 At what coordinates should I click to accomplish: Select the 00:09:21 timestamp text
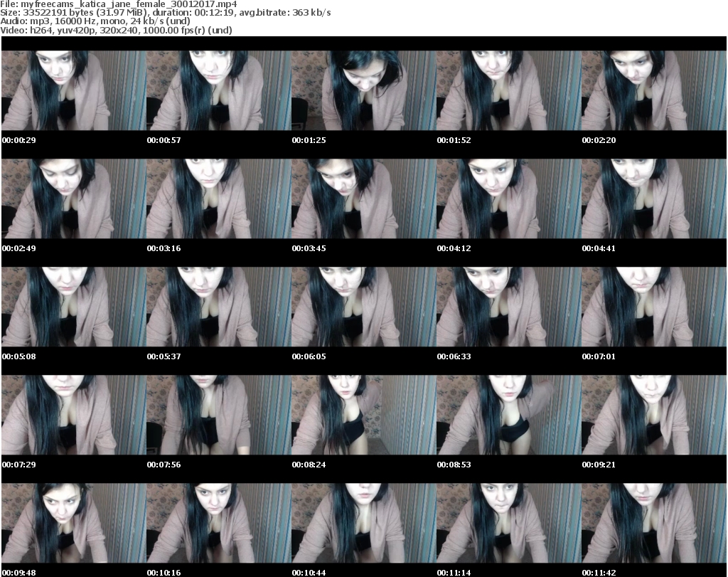click(x=599, y=465)
